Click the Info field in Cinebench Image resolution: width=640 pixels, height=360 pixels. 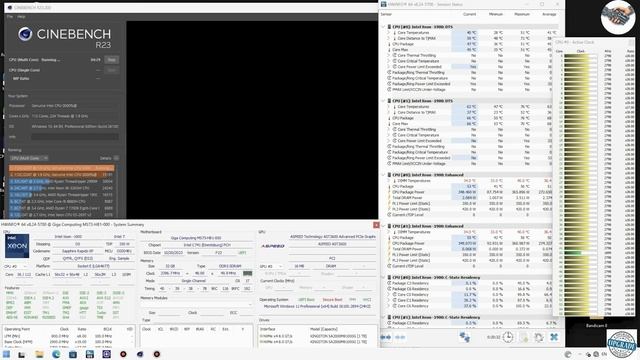point(75,137)
